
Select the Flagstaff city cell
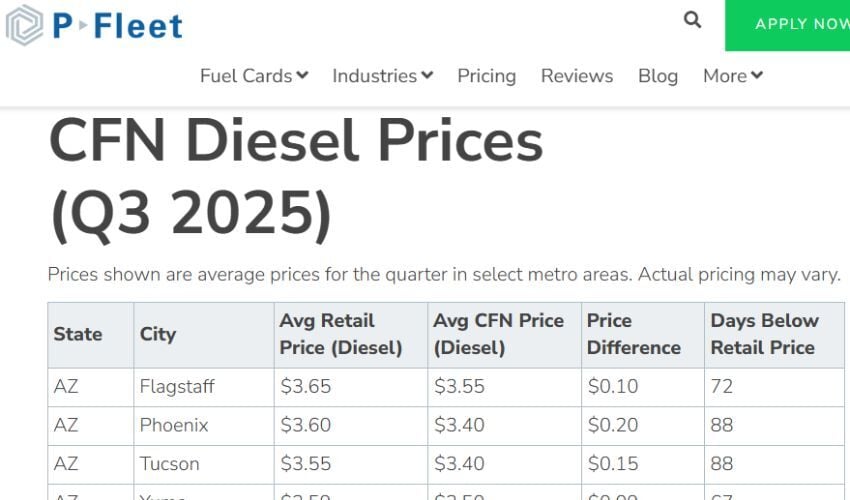coord(177,386)
